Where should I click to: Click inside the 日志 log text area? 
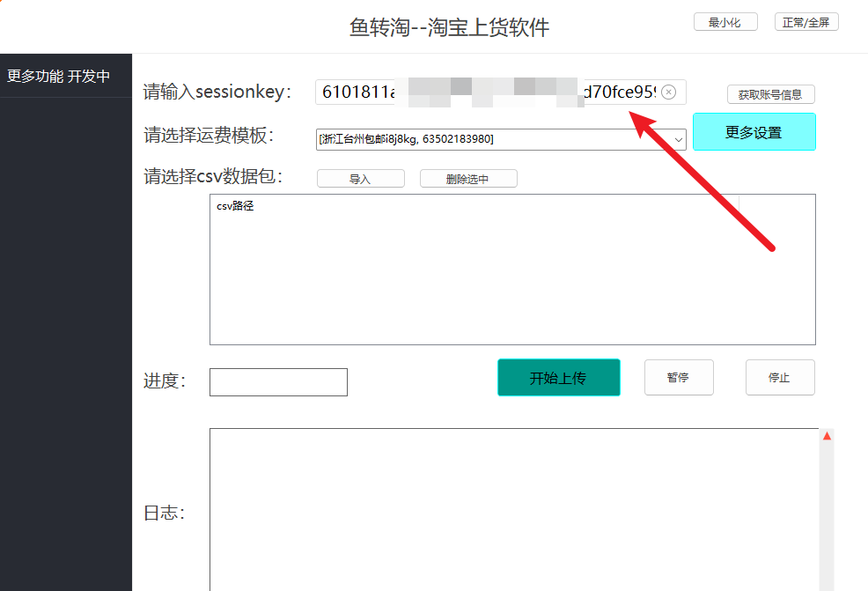[514, 510]
